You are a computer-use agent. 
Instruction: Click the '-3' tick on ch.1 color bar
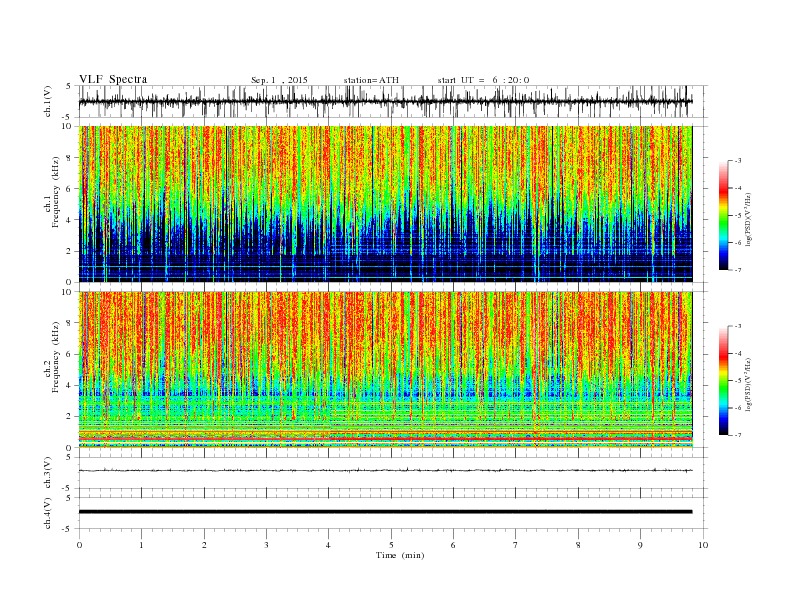[737, 161]
